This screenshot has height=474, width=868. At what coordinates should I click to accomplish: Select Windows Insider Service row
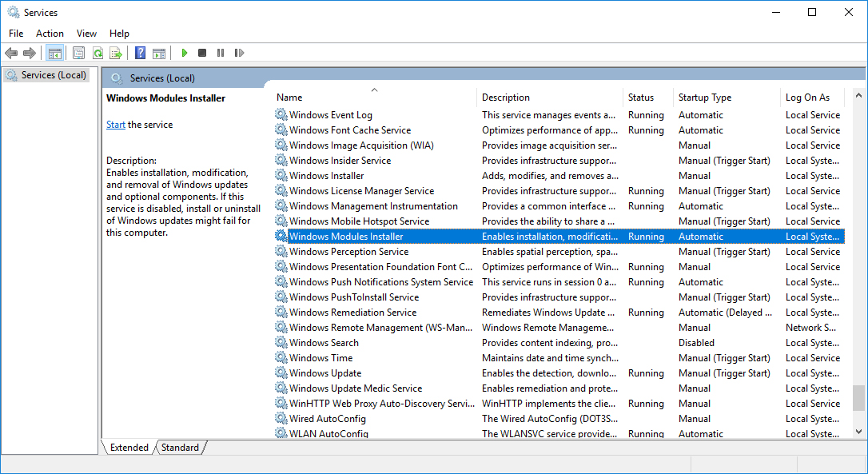point(559,161)
